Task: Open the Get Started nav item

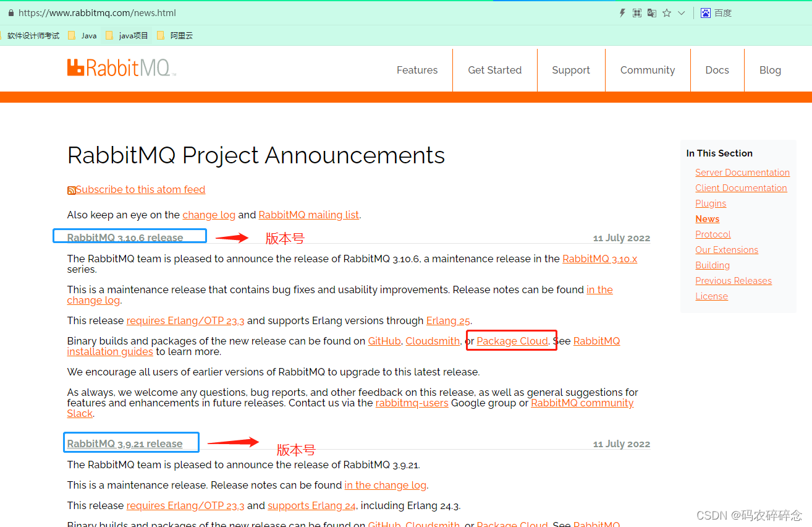Action: (495, 70)
